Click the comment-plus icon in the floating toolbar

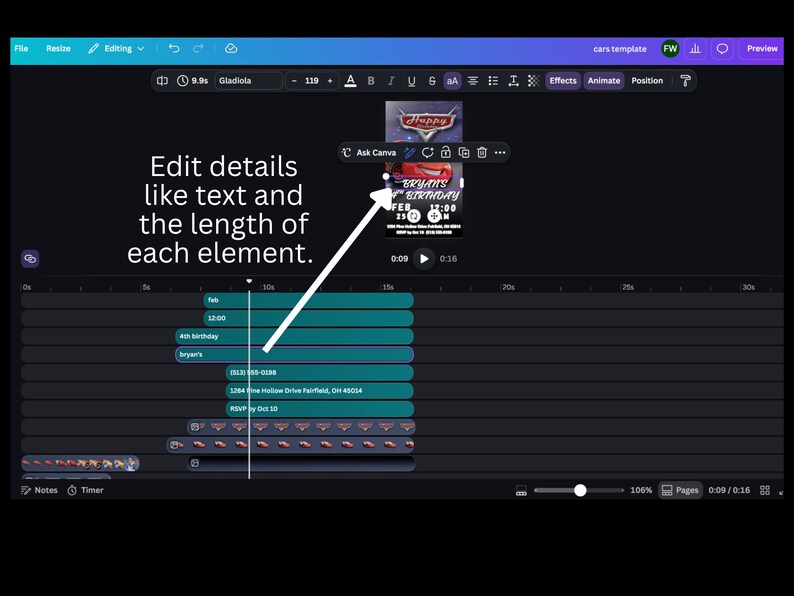coord(428,152)
